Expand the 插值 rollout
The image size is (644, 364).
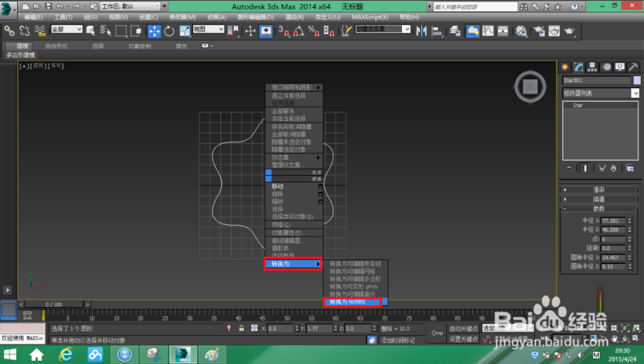(599, 199)
